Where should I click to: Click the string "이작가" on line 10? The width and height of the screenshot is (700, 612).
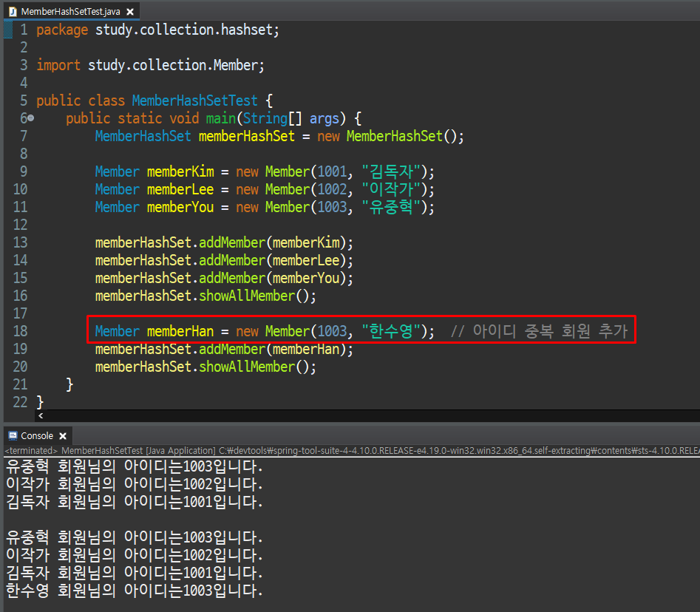click(x=391, y=189)
